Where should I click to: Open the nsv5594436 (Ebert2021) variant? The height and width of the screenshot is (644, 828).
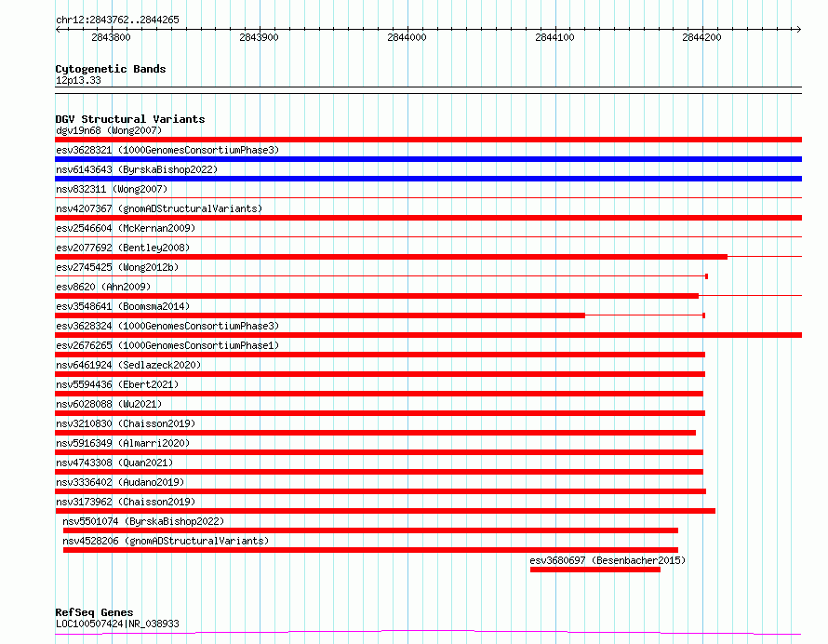click(x=117, y=384)
